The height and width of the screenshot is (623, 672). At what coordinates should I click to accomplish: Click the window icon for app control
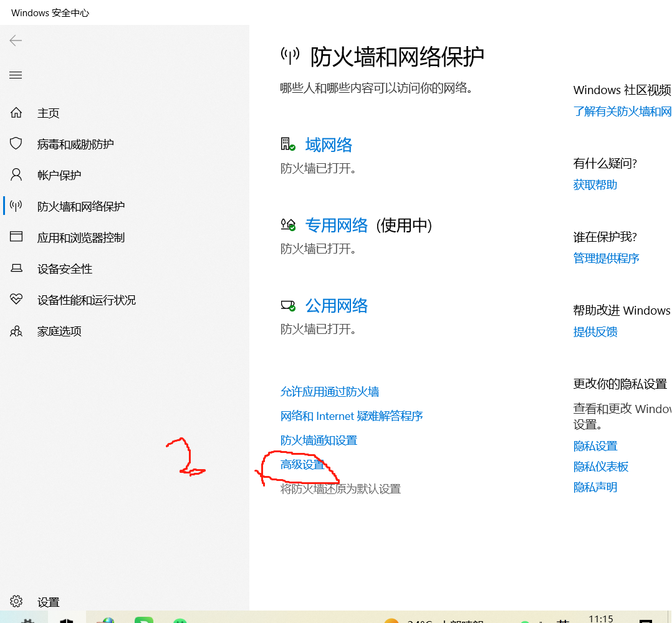click(x=16, y=237)
